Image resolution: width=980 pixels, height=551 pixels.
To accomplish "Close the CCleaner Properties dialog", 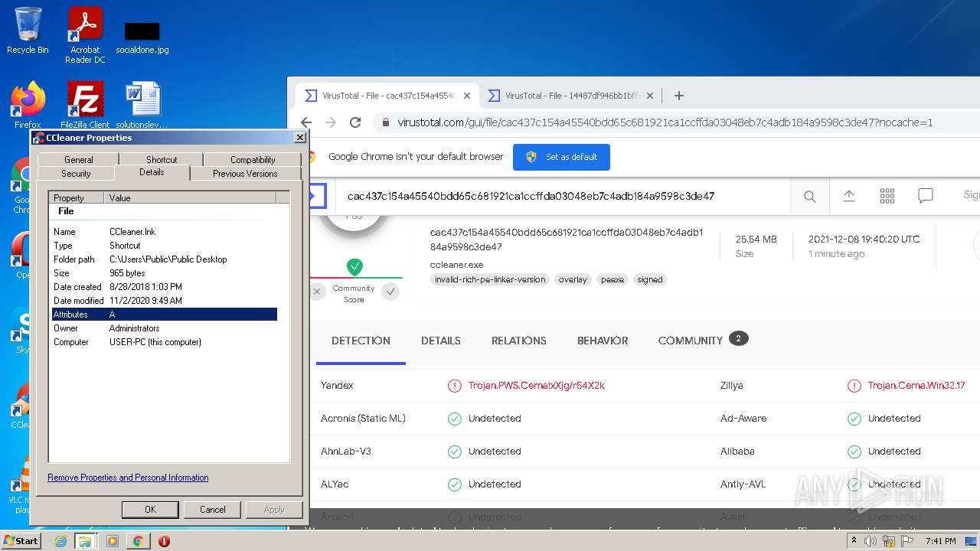I will (x=300, y=138).
